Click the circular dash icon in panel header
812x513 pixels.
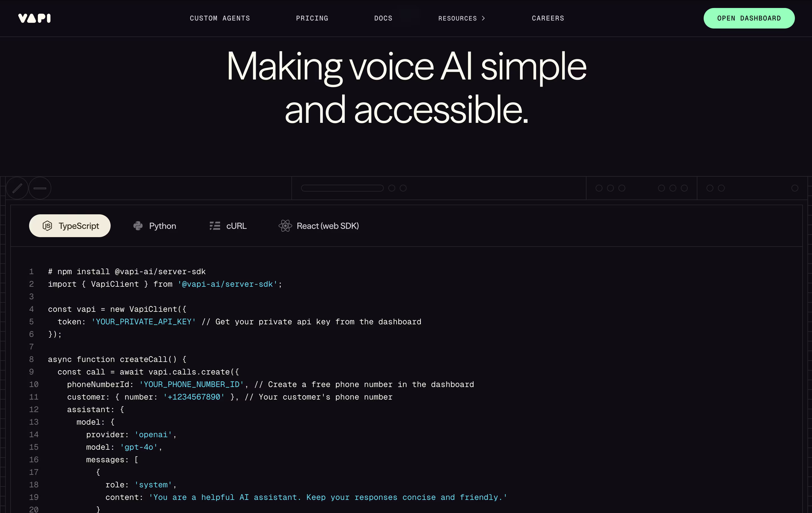[x=40, y=188]
